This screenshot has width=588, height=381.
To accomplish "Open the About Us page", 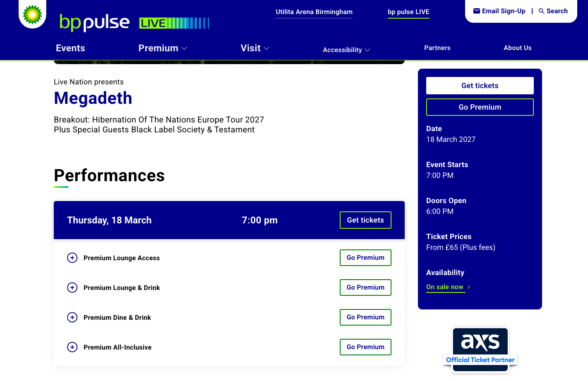I will click(x=517, y=48).
